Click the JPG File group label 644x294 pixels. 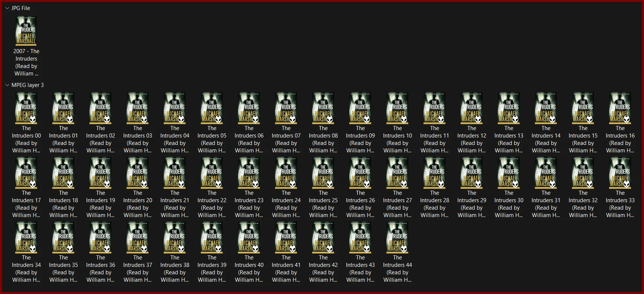21,8
